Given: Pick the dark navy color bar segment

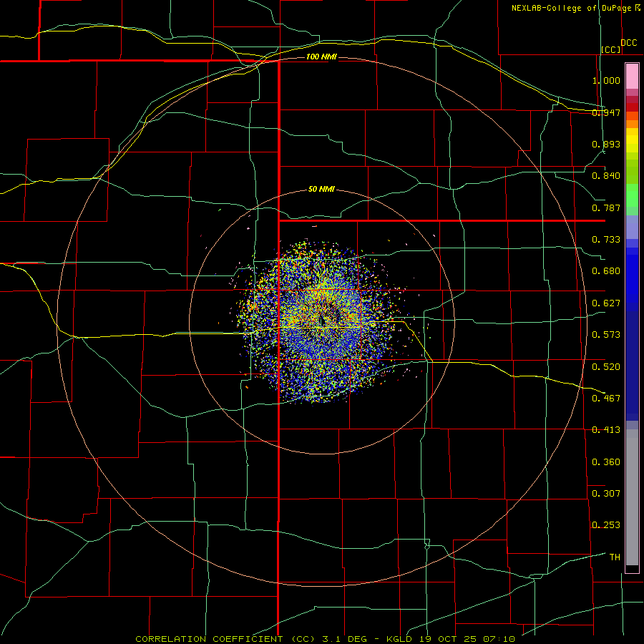Looking at the screenshot, I should pos(632,361).
